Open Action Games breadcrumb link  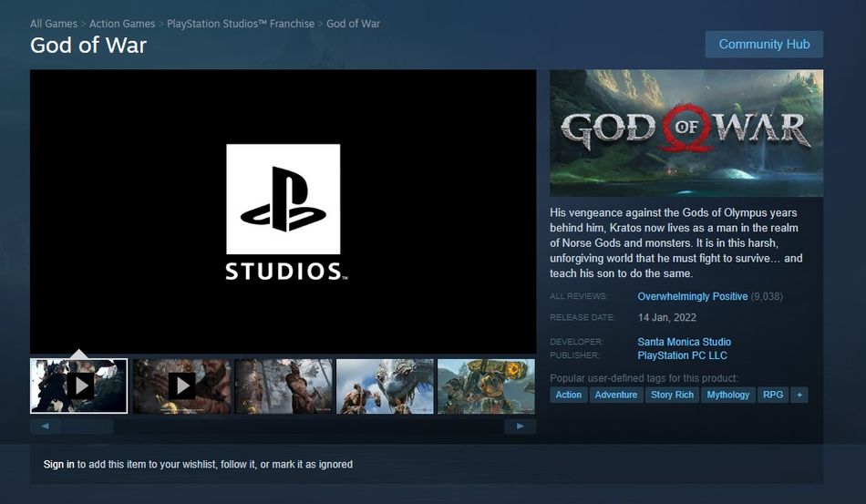[x=122, y=24]
